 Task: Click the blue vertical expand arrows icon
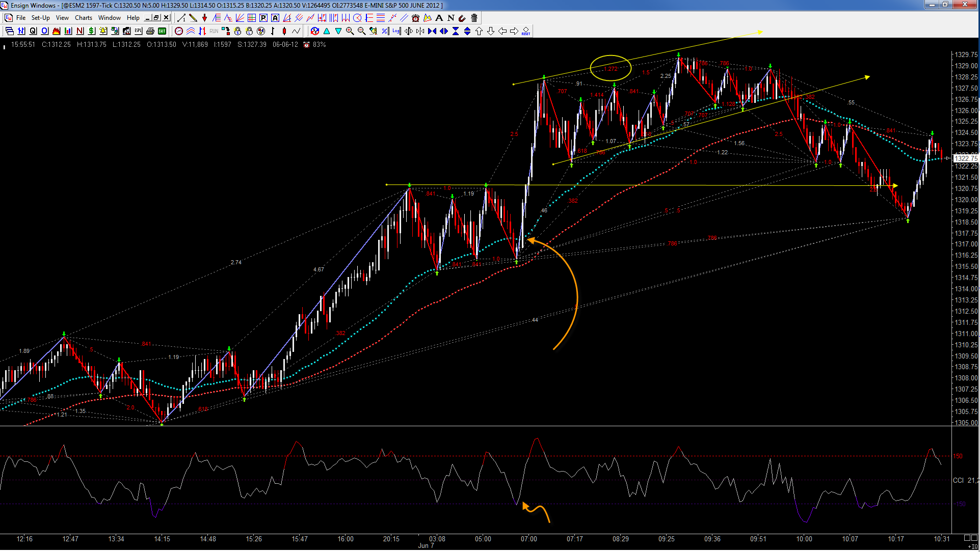click(x=467, y=31)
